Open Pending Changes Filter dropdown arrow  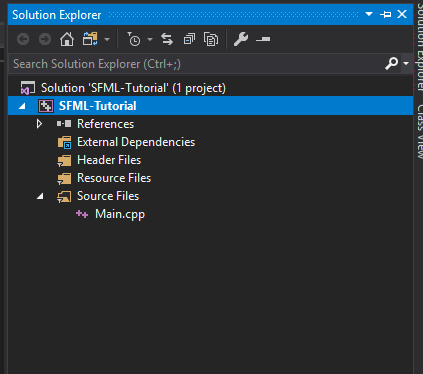(x=150, y=39)
